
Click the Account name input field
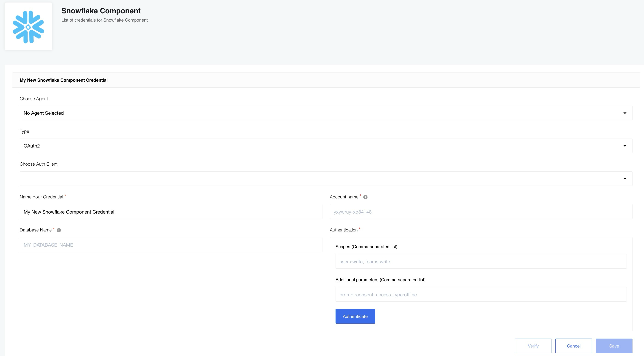tap(481, 211)
